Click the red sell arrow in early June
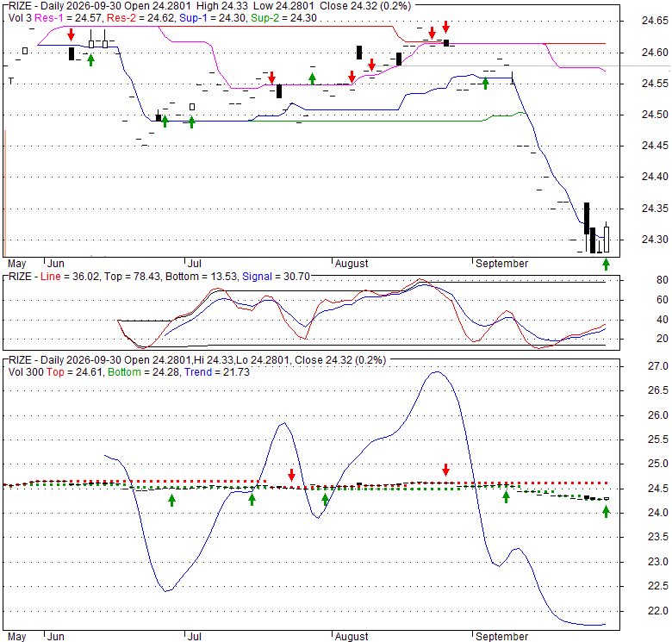 pos(72,35)
